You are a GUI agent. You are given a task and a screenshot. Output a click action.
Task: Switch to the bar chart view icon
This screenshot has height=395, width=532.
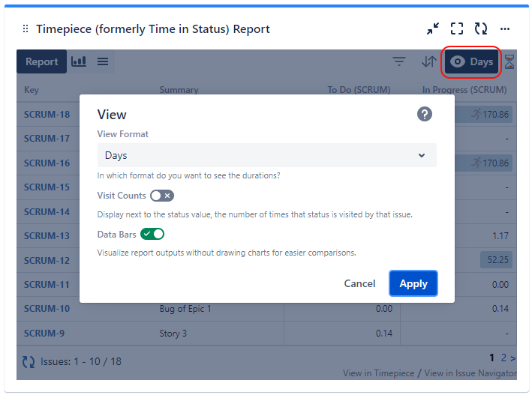click(x=79, y=61)
